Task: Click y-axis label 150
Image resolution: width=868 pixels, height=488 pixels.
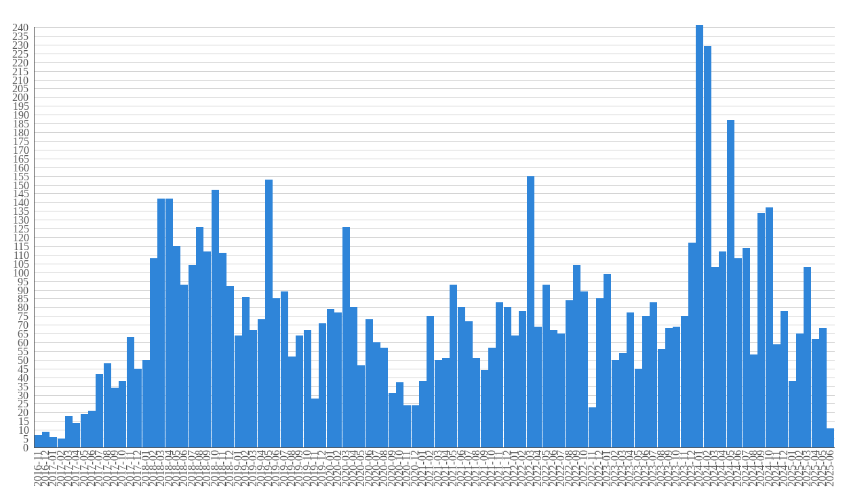Action: click(x=20, y=185)
